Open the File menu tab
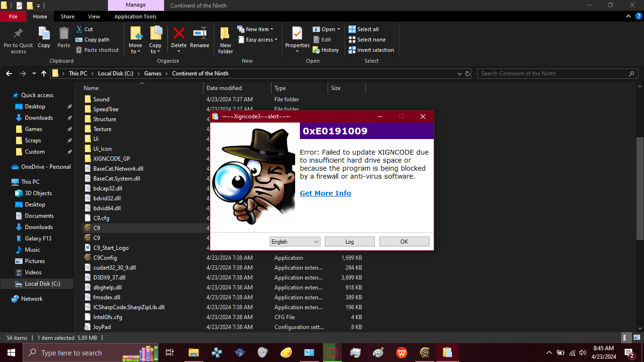This screenshot has width=644, height=362. (x=13, y=16)
